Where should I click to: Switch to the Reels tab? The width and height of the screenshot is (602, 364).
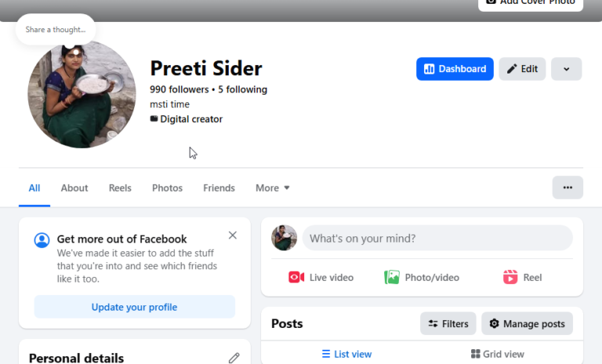(x=120, y=188)
